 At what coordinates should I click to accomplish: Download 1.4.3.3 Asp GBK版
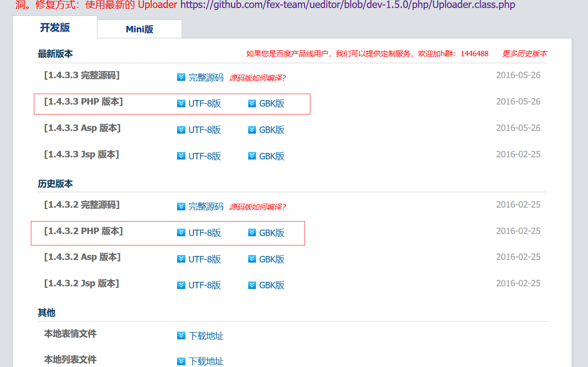tap(272, 129)
